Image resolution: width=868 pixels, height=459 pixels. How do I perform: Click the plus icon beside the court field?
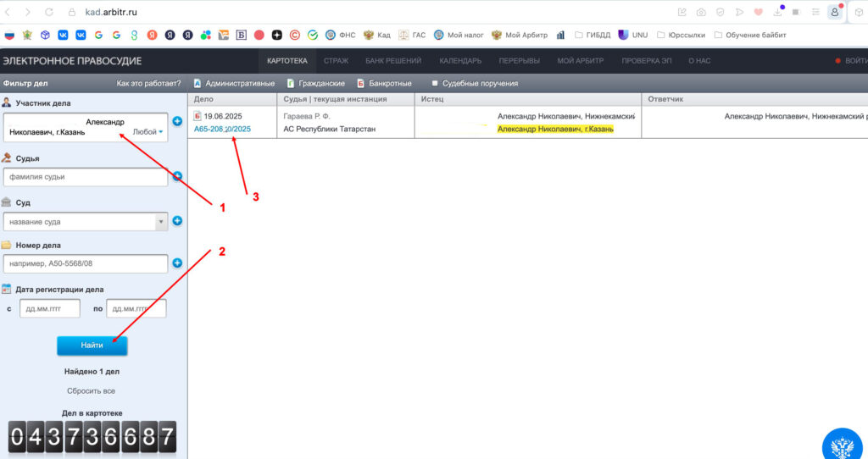(177, 221)
